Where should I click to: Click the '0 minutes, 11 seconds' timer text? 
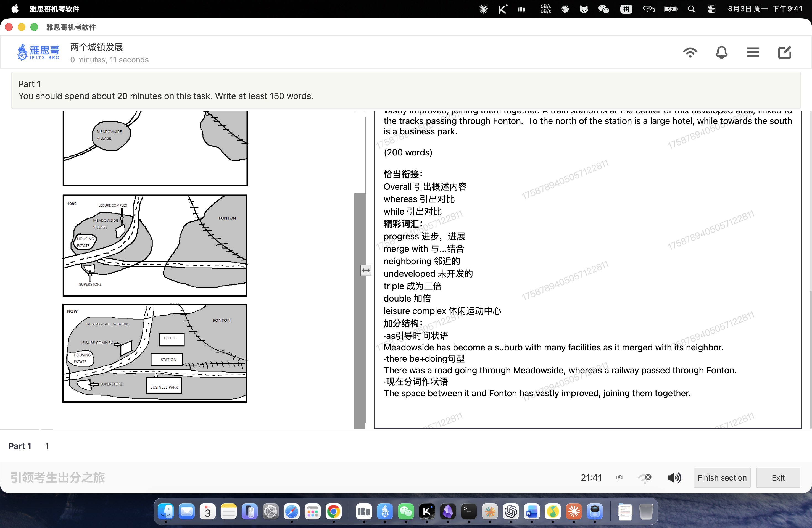109,60
